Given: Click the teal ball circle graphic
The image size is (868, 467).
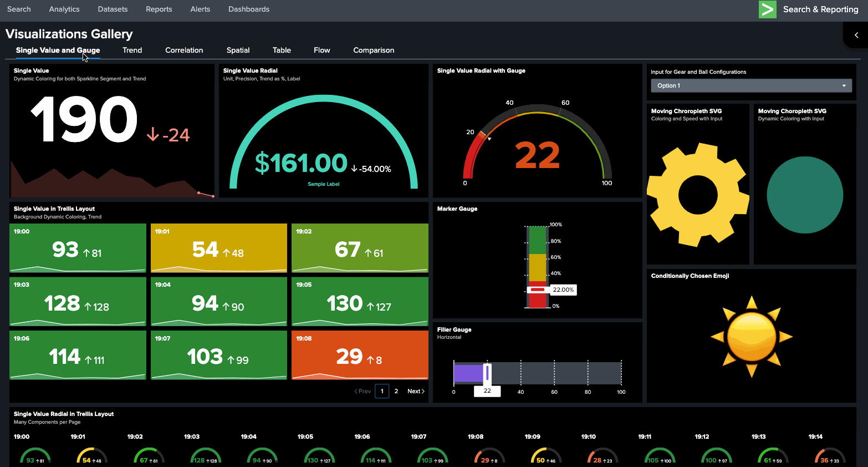Looking at the screenshot, I should 805,195.
